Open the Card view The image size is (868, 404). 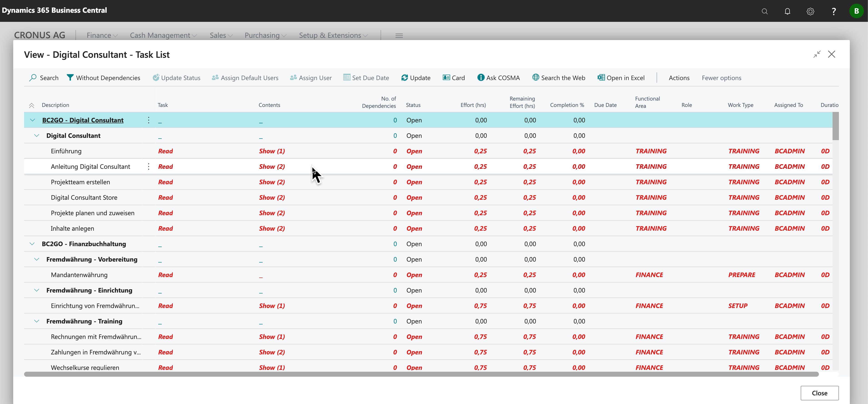454,78
